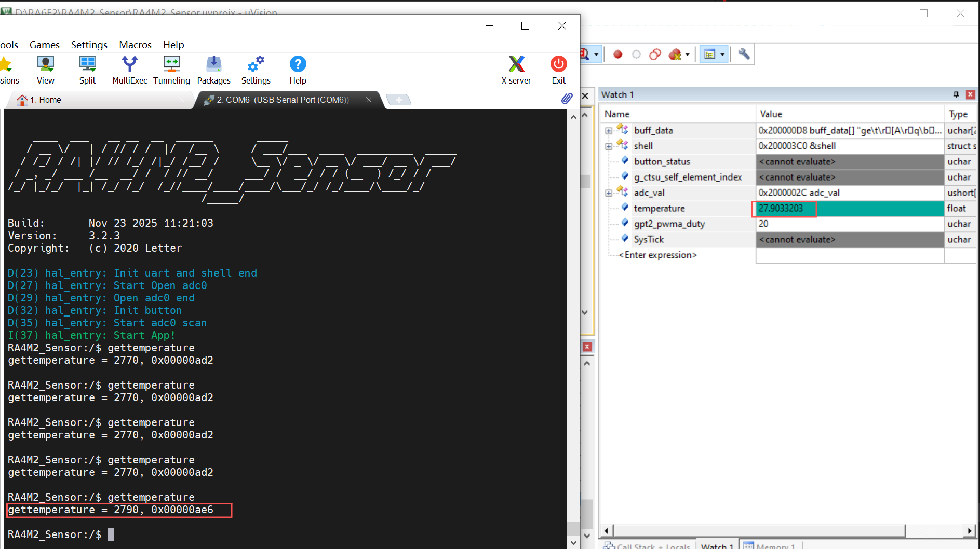
Task: Open window layout dropdown arrow in uVision
Action: pyautogui.click(x=722, y=54)
